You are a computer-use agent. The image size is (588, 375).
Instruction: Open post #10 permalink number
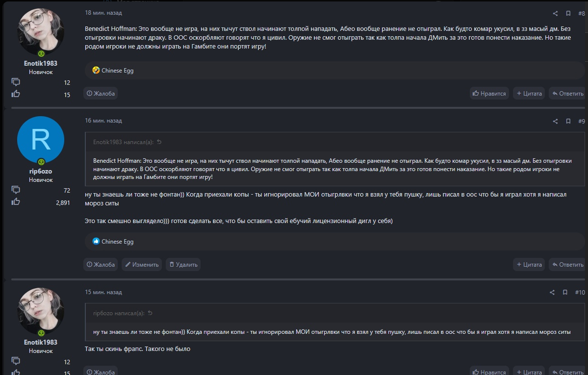(580, 292)
